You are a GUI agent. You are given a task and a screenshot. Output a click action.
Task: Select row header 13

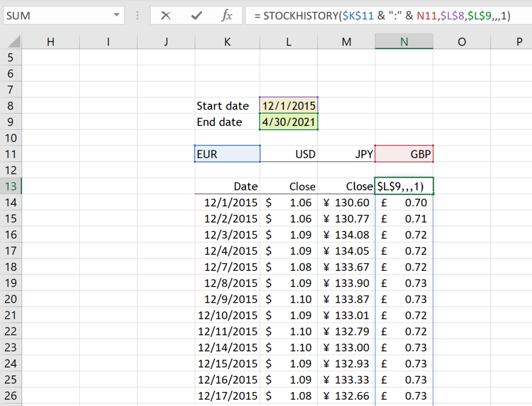point(11,186)
